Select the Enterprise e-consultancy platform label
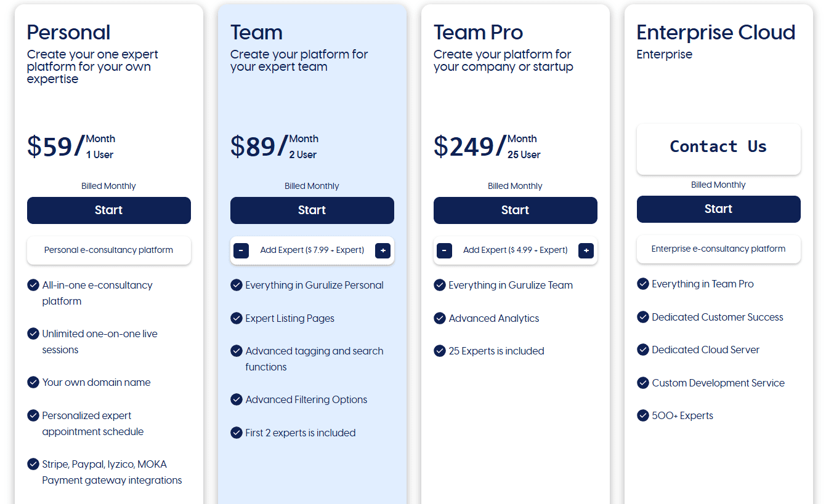The height and width of the screenshot is (504, 826). [718, 249]
